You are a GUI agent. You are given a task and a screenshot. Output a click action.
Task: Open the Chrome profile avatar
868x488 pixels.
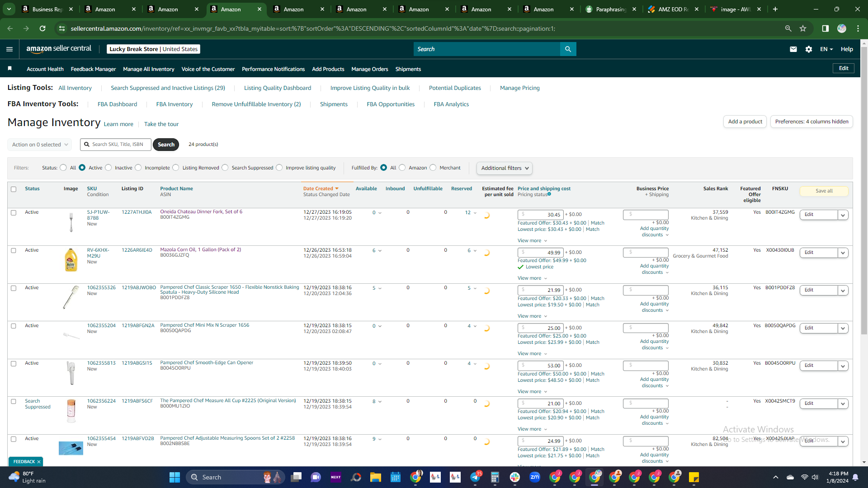coord(842,28)
